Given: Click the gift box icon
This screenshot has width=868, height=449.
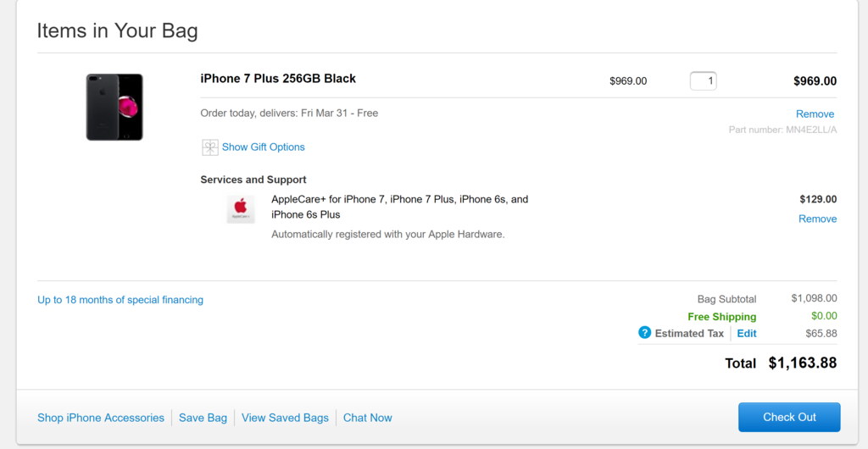Looking at the screenshot, I should coord(209,147).
